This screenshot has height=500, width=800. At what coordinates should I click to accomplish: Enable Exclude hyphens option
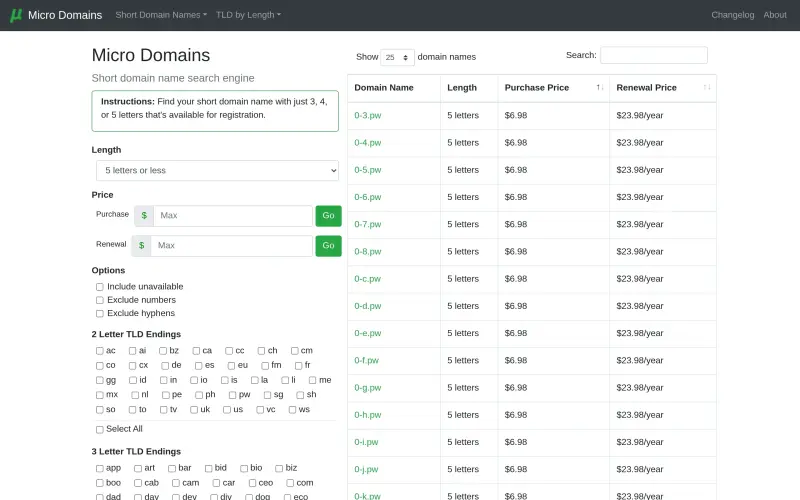pyautogui.click(x=99, y=314)
